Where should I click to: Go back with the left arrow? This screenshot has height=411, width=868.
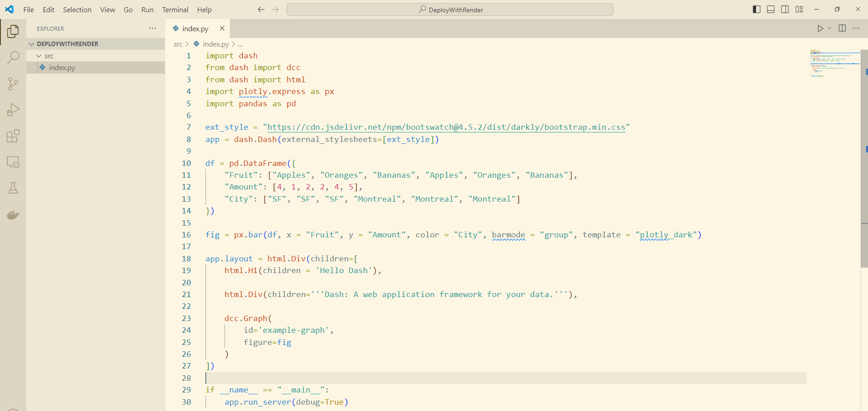tap(261, 9)
